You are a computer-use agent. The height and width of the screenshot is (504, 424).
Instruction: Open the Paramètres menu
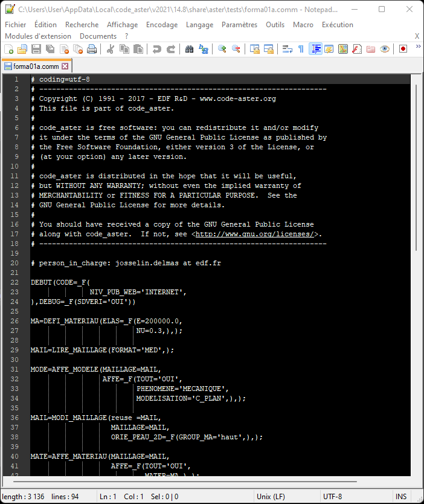coord(239,25)
